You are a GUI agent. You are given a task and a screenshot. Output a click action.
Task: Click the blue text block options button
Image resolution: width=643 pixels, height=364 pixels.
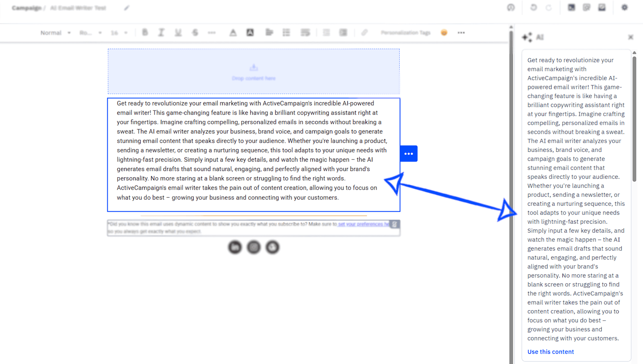409,153
